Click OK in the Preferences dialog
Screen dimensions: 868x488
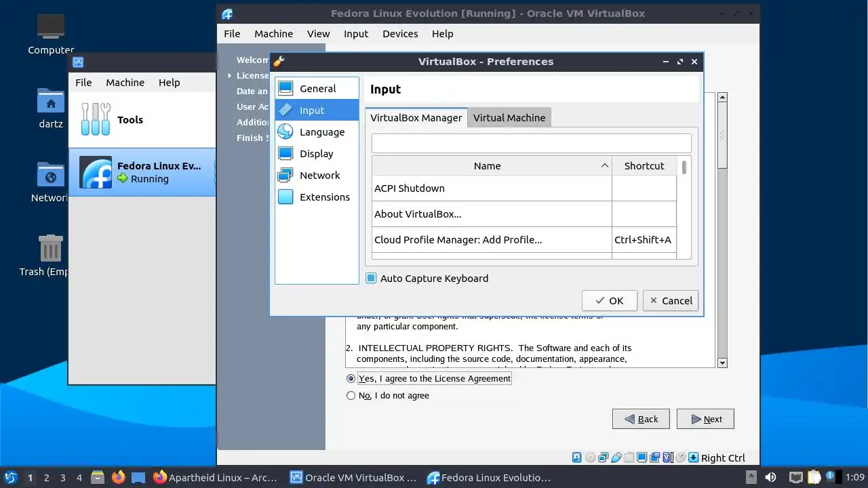coord(609,300)
